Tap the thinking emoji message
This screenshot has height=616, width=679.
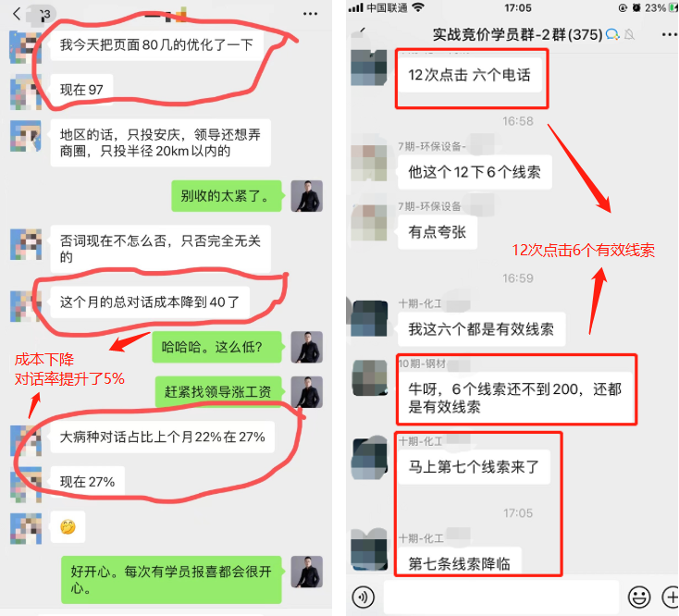click(x=68, y=527)
